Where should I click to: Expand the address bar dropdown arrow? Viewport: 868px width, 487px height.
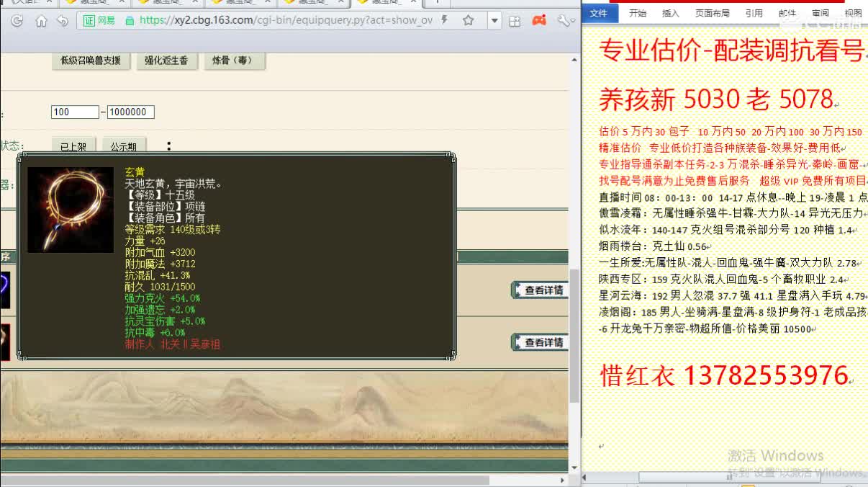[x=494, y=21]
